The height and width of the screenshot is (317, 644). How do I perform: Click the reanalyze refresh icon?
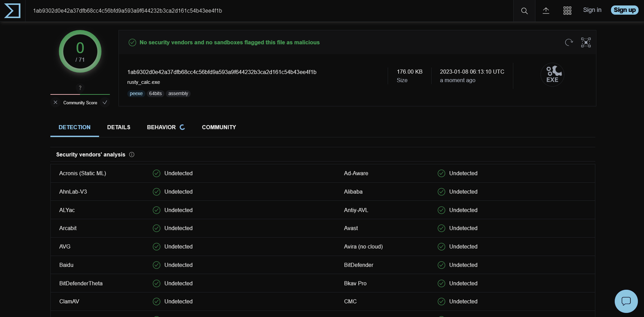pos(569,42)
